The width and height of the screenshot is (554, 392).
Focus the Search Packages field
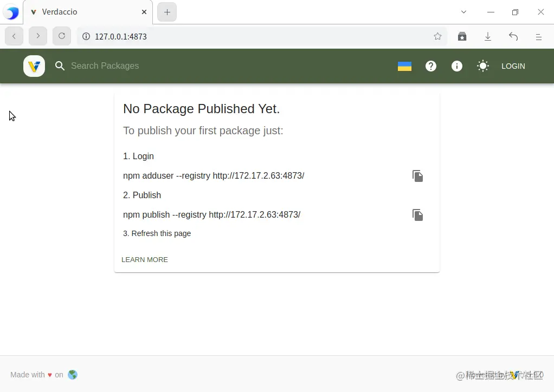pos(105,66)
